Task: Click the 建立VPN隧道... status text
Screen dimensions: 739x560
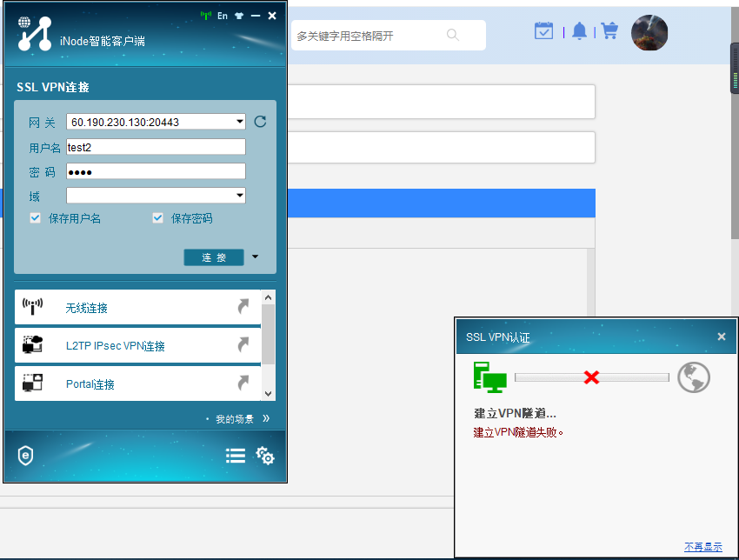Action: click(x=515, y=413)
